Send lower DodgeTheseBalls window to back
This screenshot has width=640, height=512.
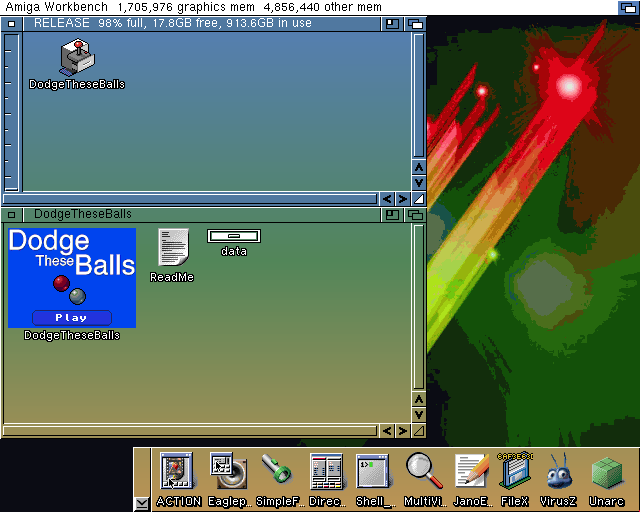pyautogui.click(x=415, y=215)
